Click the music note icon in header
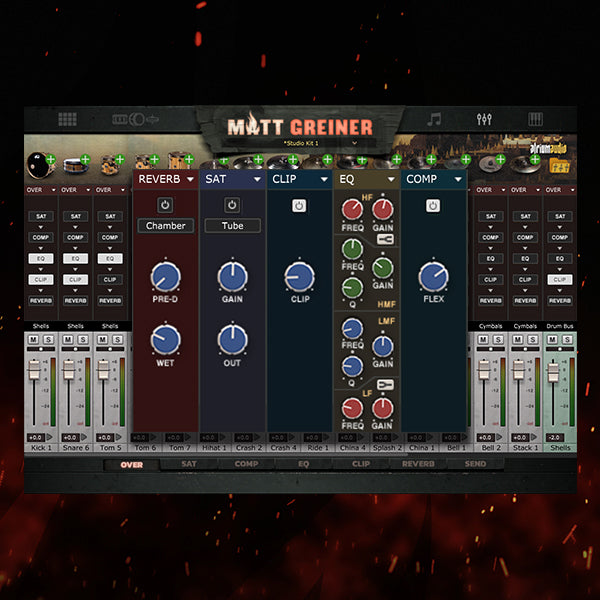Image resolution: width=600 pixels, height=600 pixels. (x=434, y=119)
